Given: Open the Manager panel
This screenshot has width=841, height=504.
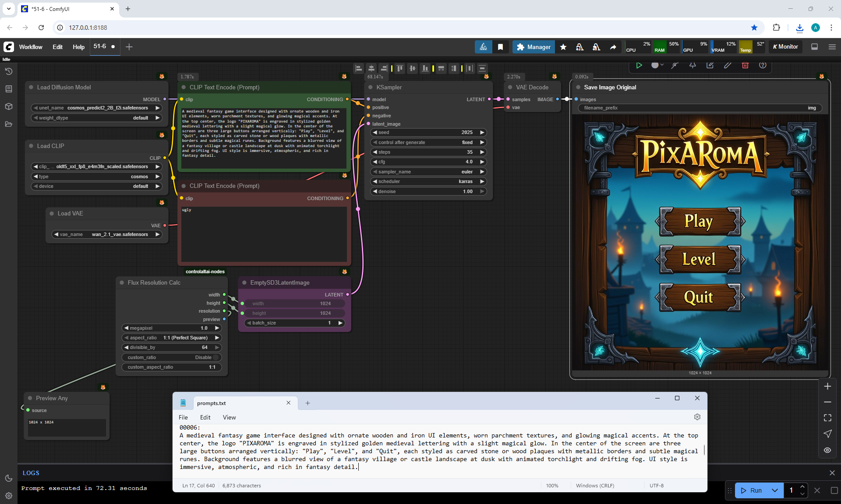Looking at the screenshot, I should [x=534, y=47].
